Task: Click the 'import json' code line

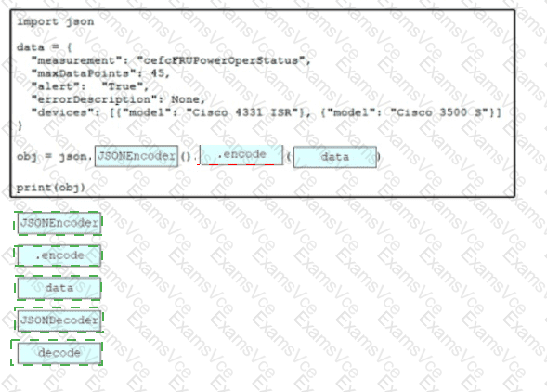Action: click(x=56, y=21)
